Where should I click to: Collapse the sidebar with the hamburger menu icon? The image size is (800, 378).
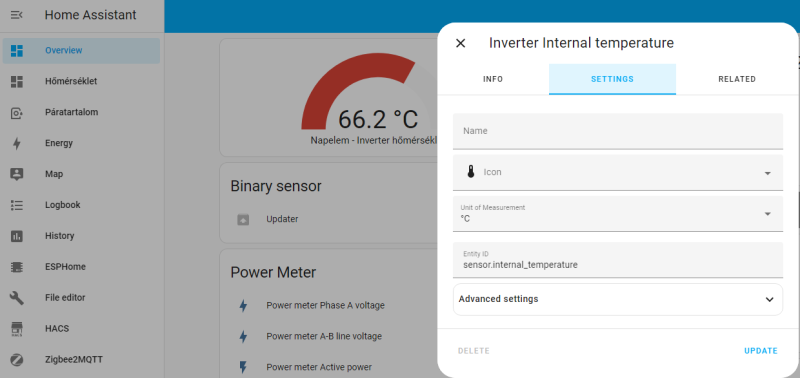(17, 15)
